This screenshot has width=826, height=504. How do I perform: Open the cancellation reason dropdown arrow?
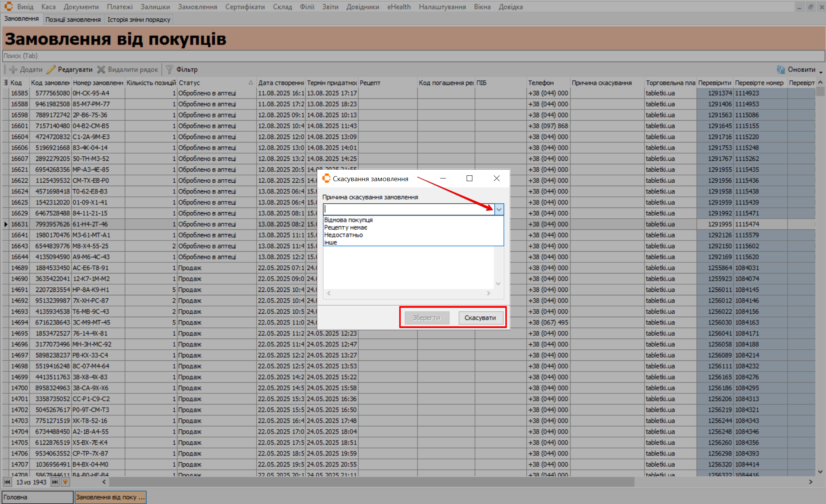coord(499,209)
